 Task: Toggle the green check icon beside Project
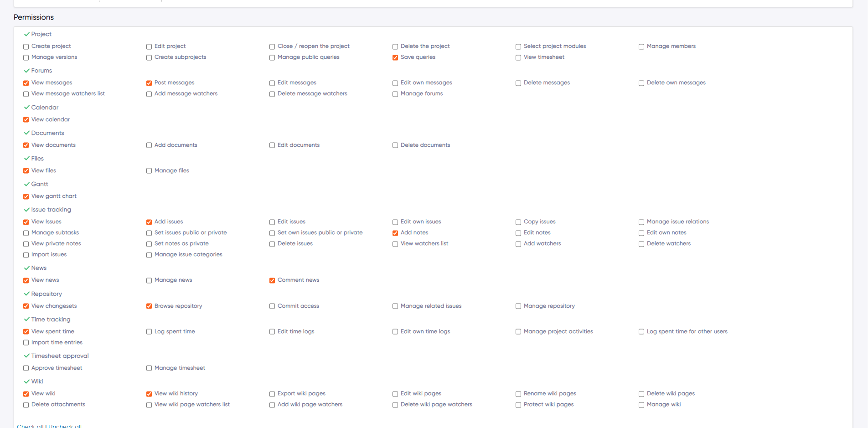tap(26, 34)
